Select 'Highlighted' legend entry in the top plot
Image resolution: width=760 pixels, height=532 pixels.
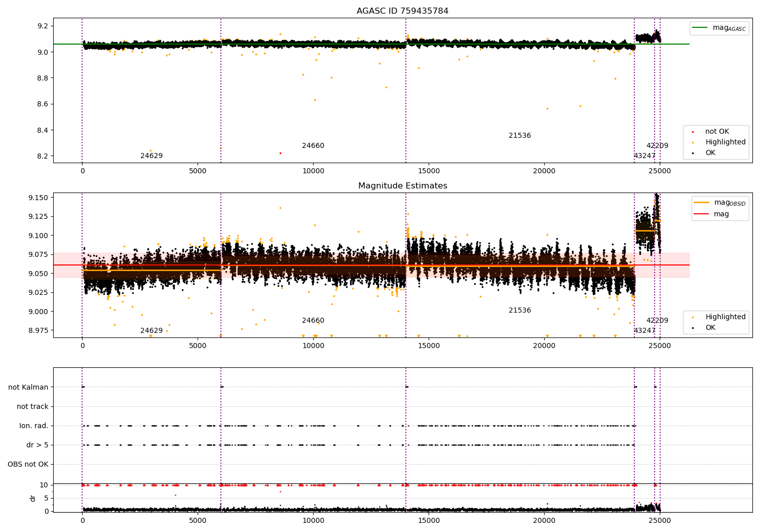pos(725,142)
